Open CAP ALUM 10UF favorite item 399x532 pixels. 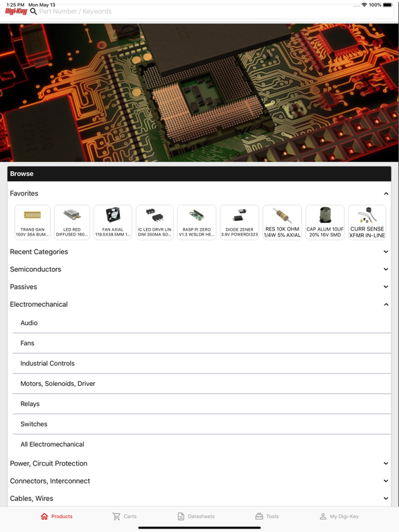click(x=325, y=222)
